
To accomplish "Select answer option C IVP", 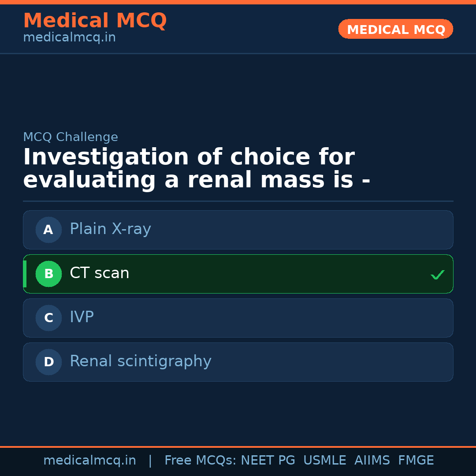I will click(x=238, y=318).
